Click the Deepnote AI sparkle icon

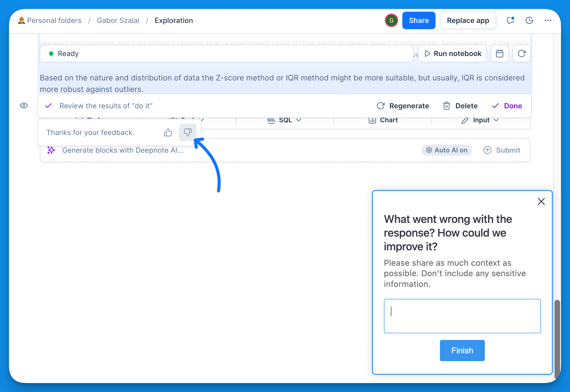coord(51,150)
